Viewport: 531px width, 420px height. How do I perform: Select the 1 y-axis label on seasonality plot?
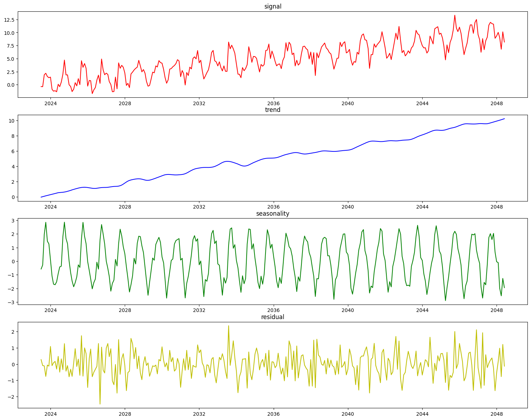[x=13, y=248]
